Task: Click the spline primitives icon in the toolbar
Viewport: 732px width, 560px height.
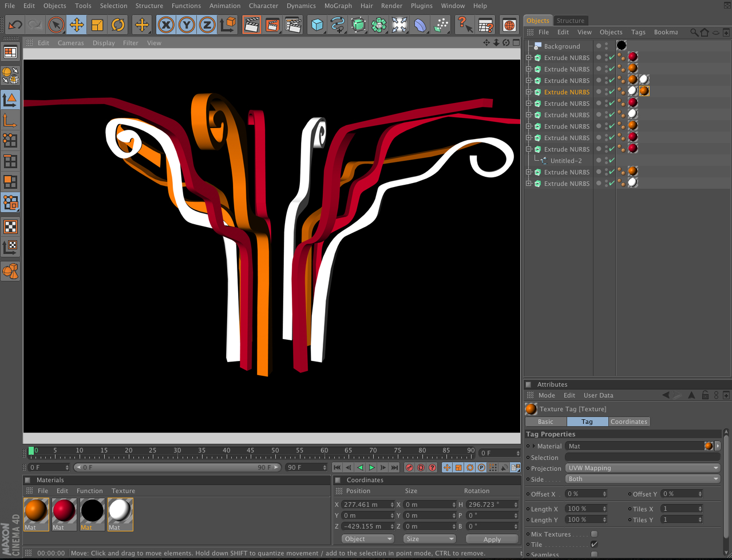Action: [338, 25]
